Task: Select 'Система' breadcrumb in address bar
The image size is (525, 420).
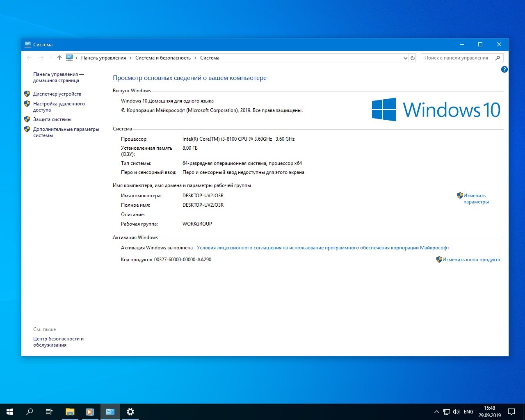Action: click(x=210, y=58)
